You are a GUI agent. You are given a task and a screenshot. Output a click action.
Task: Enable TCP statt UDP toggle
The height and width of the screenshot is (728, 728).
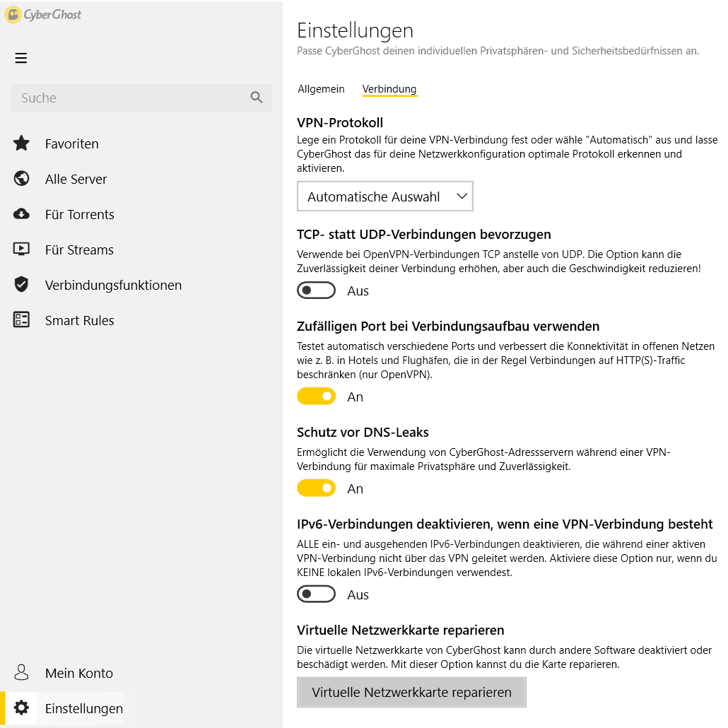point(316,290)
